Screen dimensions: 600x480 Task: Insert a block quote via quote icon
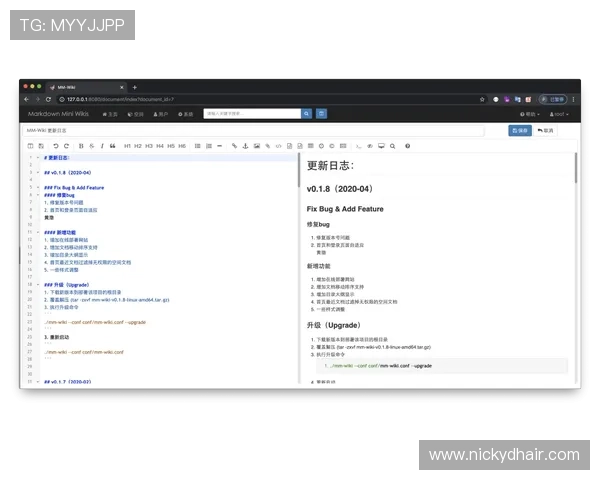112,146
